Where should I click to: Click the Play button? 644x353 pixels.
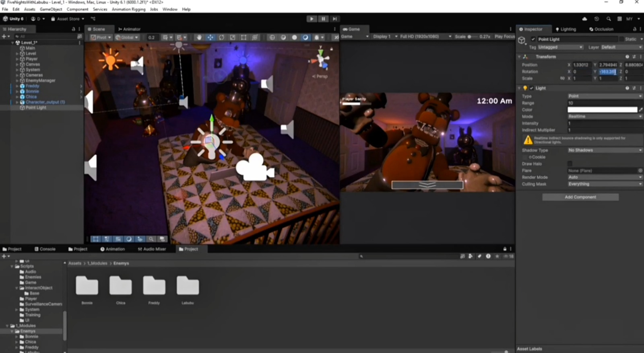(x=312, y=19)
